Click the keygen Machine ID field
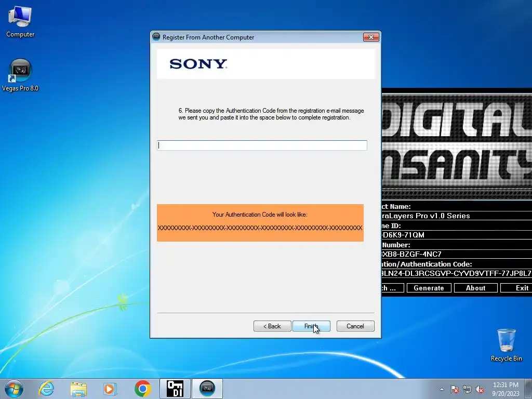The image size is (532, 399). [x=457, y=235]
